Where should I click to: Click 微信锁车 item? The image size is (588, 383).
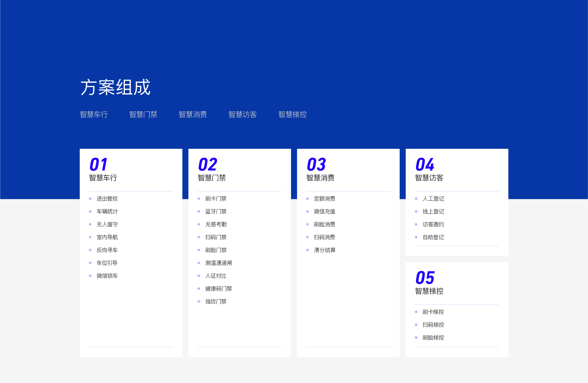point(107,276)
